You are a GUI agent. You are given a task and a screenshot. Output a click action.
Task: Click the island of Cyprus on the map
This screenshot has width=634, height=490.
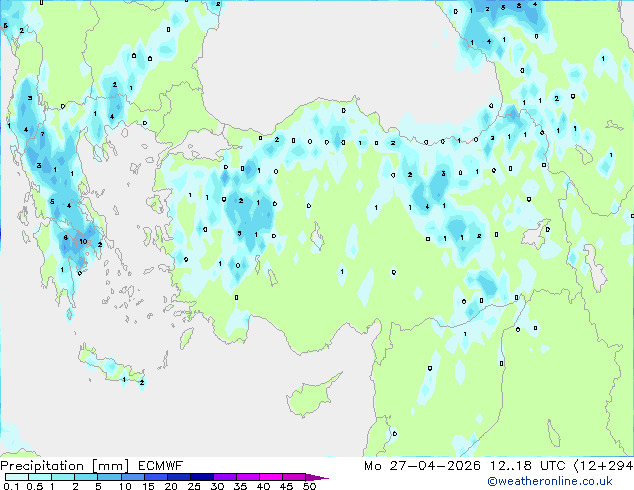click(311, 396)
